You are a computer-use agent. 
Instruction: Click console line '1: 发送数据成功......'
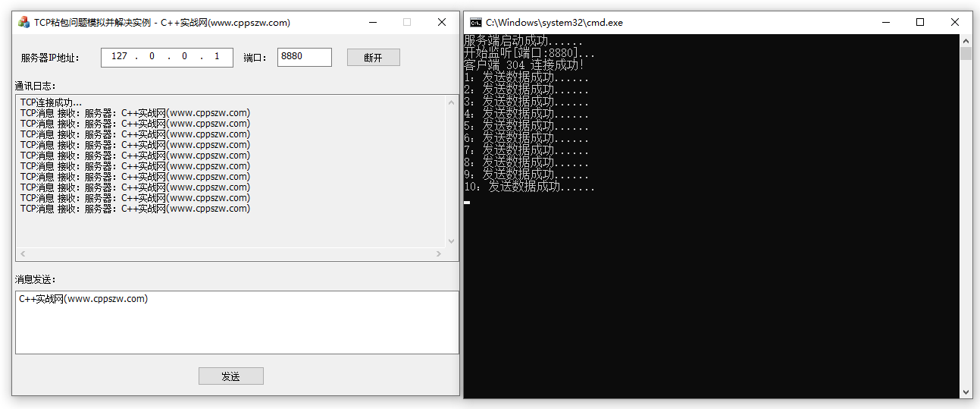[527, 77]
